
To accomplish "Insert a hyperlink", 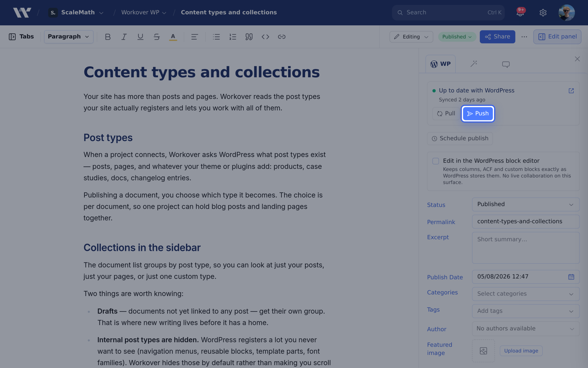I will coord(282,37).
